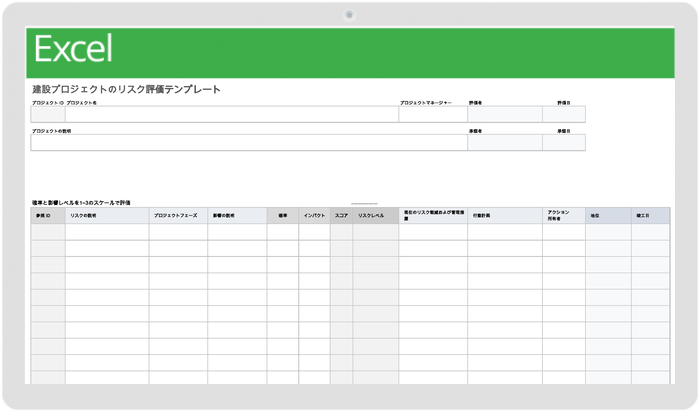This screenshot has width=700, height=412.
Task: Select the アクション所有者 column header
Action: (564, 216)
